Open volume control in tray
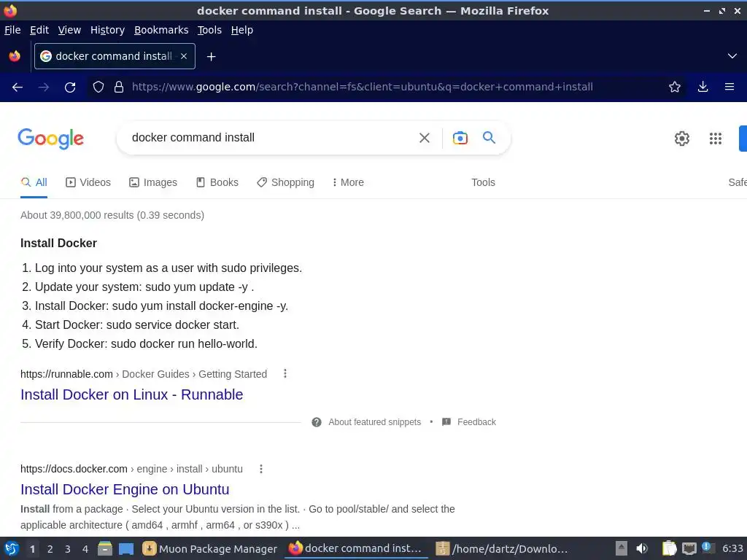Image resolution: width=747 pixels, height=560 pixels. tap(642, 549)
